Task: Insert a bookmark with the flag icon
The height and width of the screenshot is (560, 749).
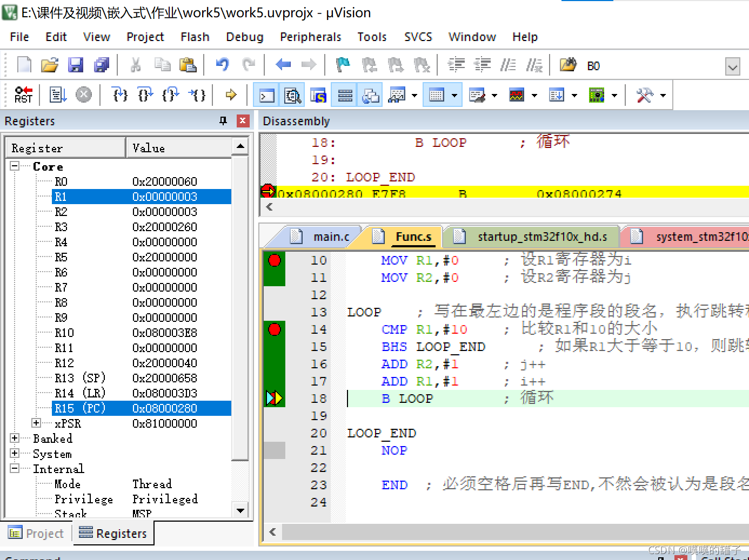Action: (343, 65)
